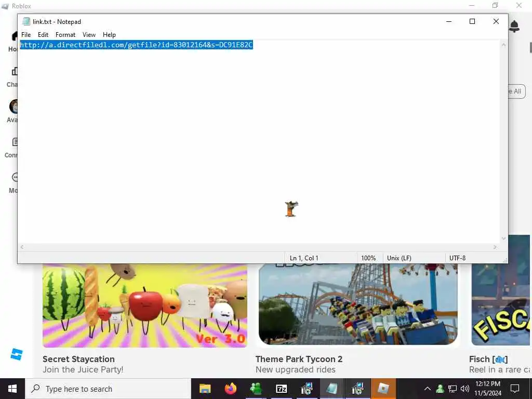Open the Windows Start menu

(12, 389)
